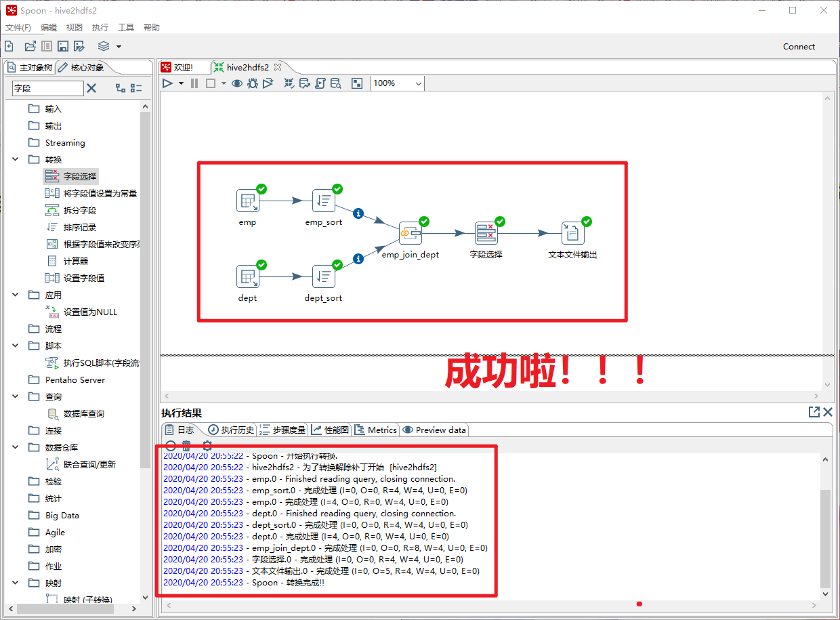The width and height of the screenshot is (840, 620).
Task: Open log settings gear icon
Action: pos(207,445)
